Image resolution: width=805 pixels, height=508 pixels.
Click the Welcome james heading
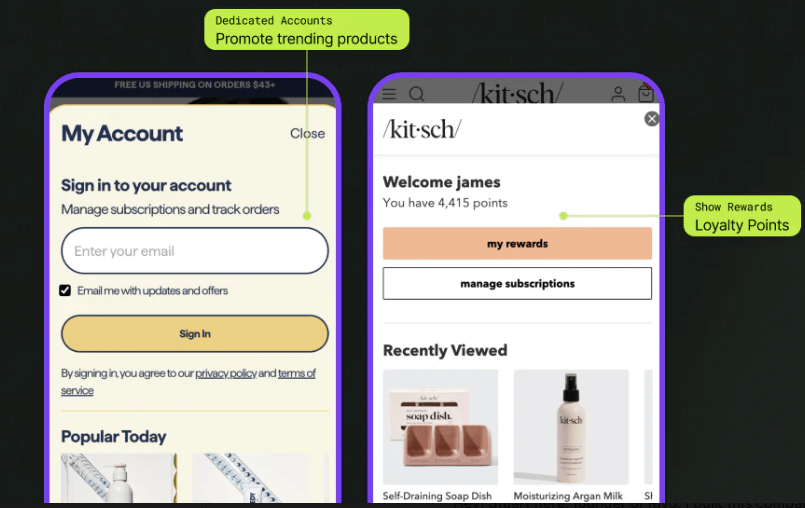click(442, 182)
